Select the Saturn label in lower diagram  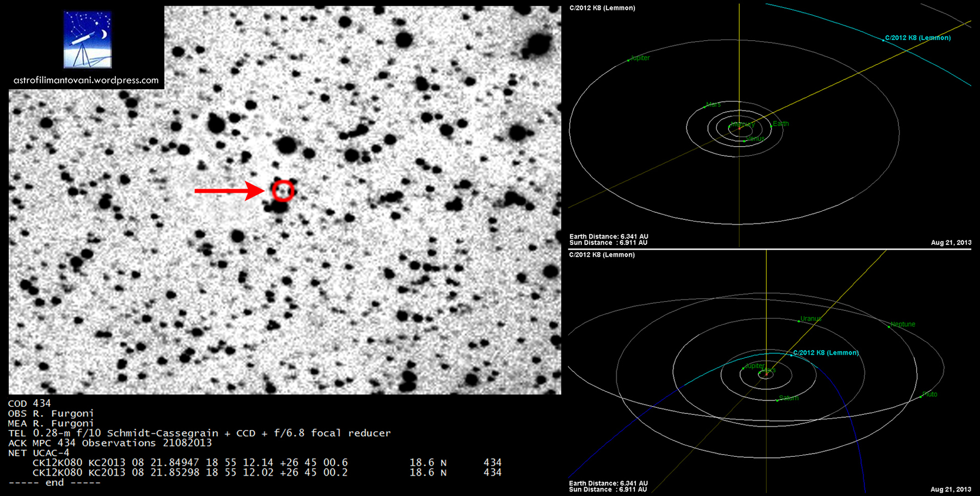point(788,398)
